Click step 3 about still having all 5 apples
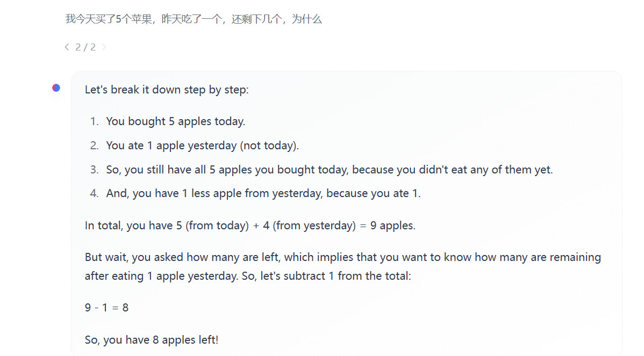Image resolution: width=644 pixels, height=356 pixels. (x=330, y=170)
